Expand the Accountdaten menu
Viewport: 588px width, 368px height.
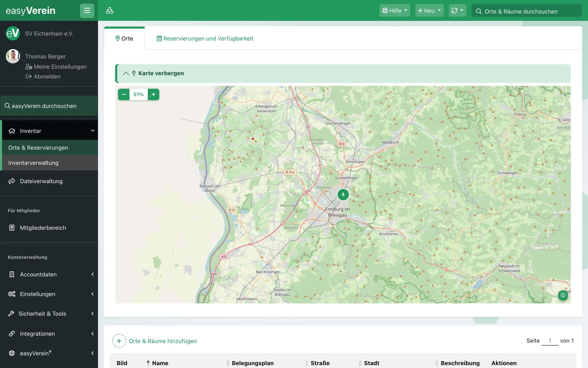pos(50,274)
